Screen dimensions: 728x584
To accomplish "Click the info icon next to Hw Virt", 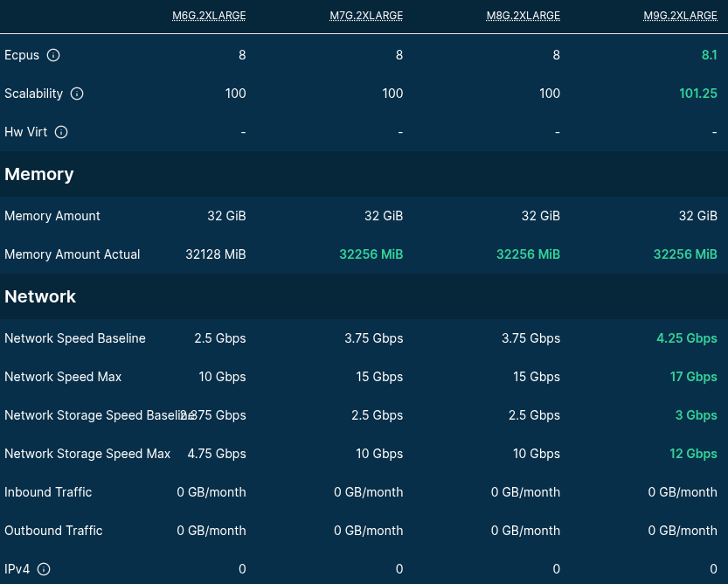I will click(61, 132).
